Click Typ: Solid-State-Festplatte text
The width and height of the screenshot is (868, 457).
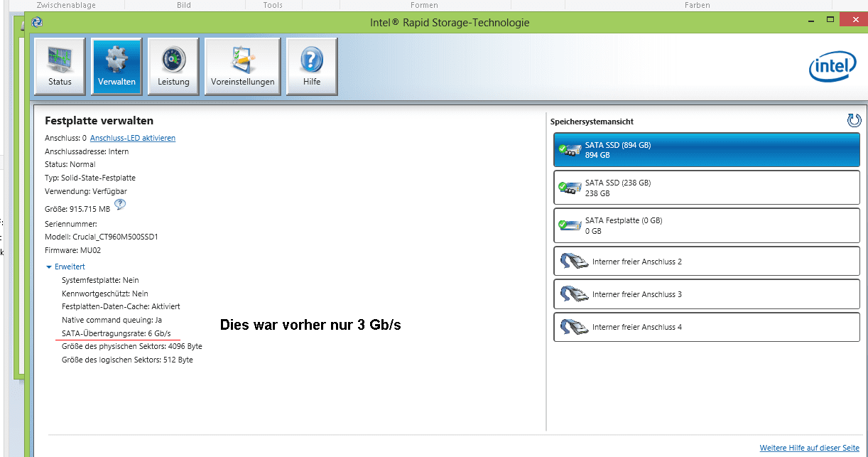[90, 178]
